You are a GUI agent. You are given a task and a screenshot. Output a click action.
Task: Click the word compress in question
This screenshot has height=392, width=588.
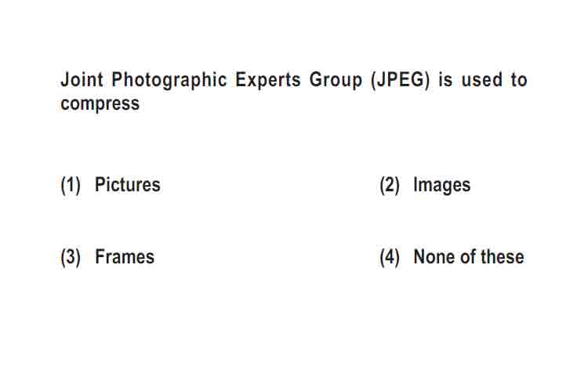pyautogui.click(x=100, y=104)
